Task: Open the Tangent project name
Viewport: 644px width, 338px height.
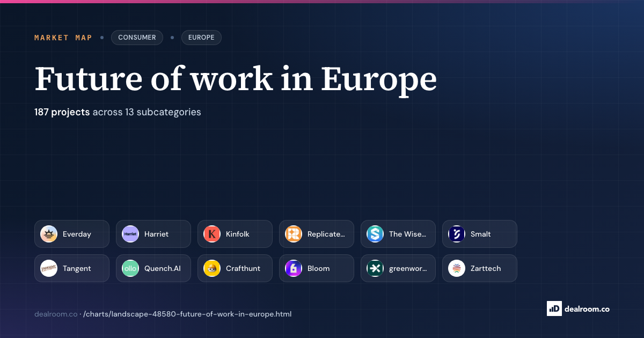Action: point(77,268)
